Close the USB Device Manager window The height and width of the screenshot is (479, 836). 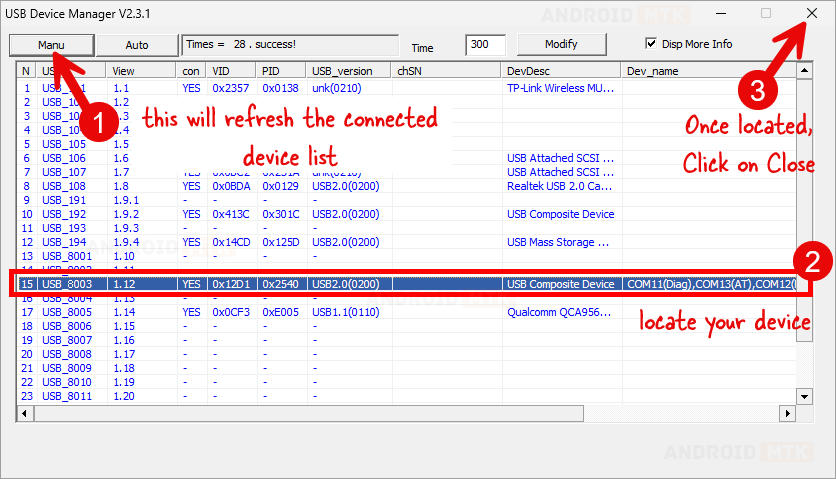tap(812, 14)
